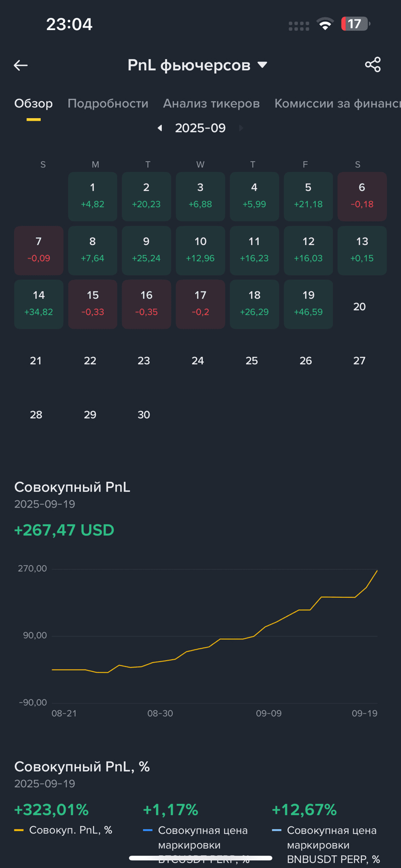Tap the home indicator bar
This screenshot has width=401, height=868.
point(200,858)
